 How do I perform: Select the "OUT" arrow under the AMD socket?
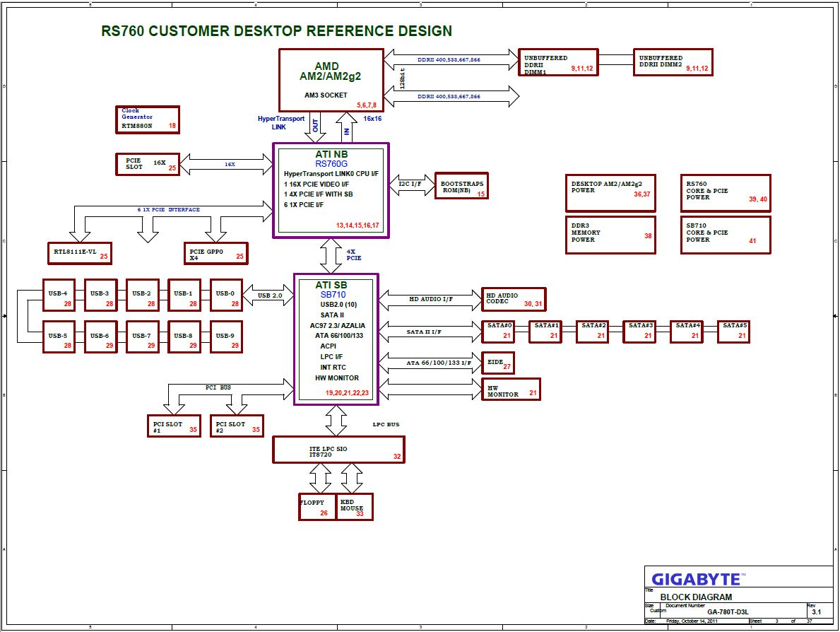pyautogui.click(x=315, y=127)
